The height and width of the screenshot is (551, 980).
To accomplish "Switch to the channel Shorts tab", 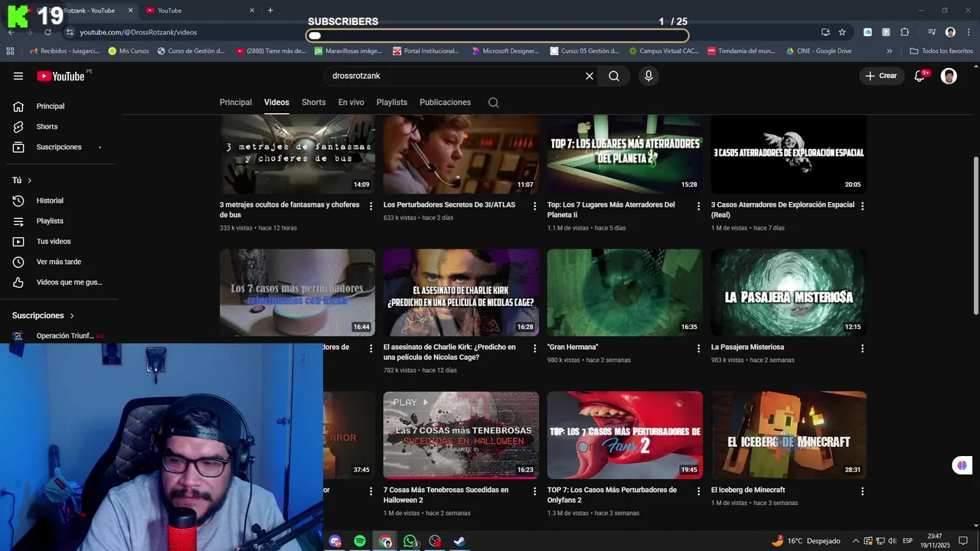I will click(314, 103).
